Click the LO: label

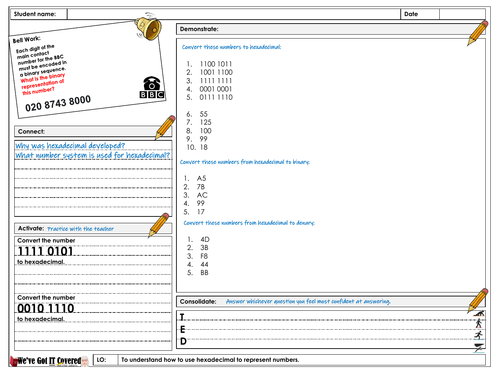click(101, 360)
